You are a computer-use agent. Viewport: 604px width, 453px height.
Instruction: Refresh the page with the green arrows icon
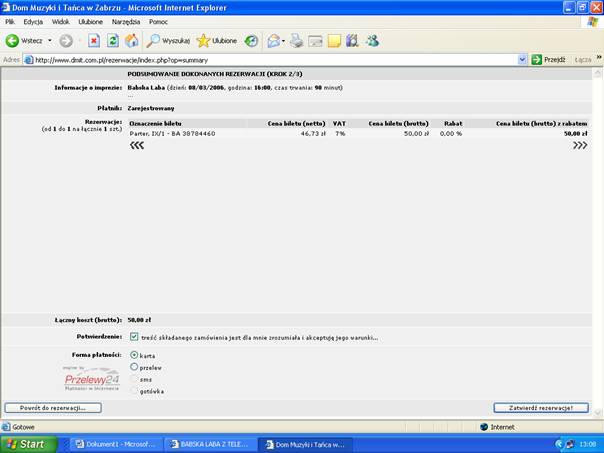coord(112,41)
